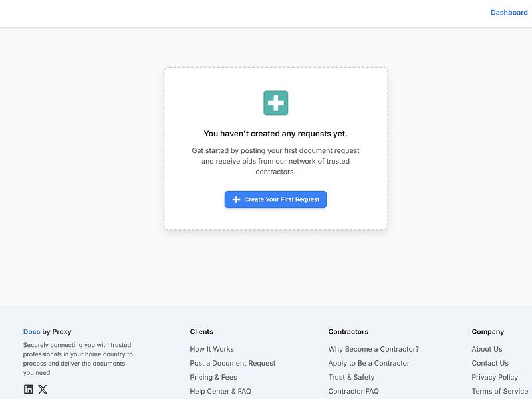
Task: Open the LinkedIn icon in the footer
Action: pyautogui.click(x=29, y=389)
